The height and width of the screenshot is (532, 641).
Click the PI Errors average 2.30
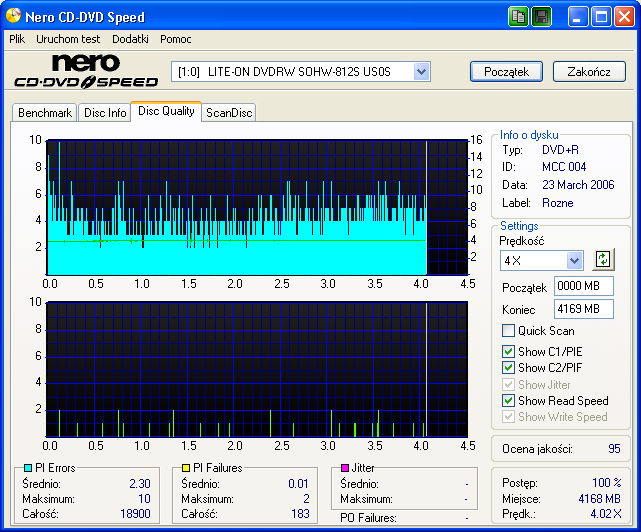pos(140,484)
